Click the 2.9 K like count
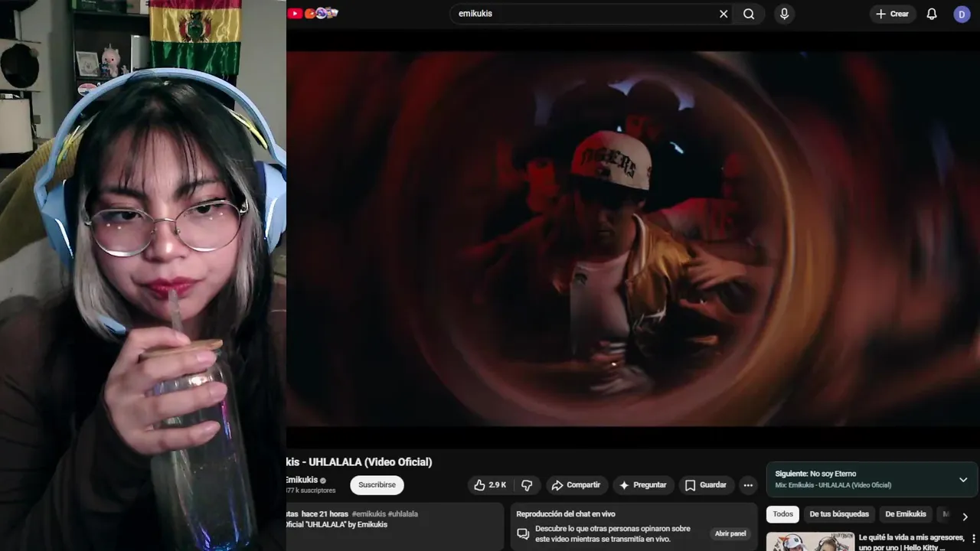The width and height of the screenshot is (980, 551). coord(498,485)
